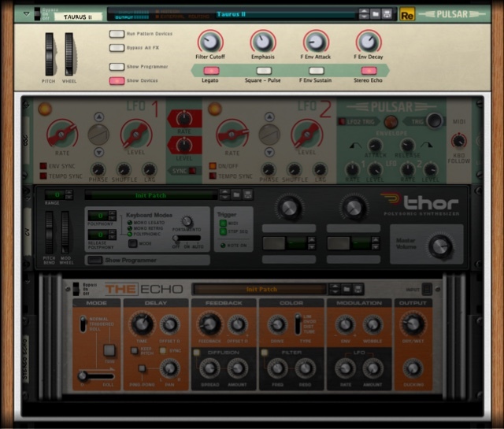Click the Combinator patch up/down stepper

coord(364,14)
